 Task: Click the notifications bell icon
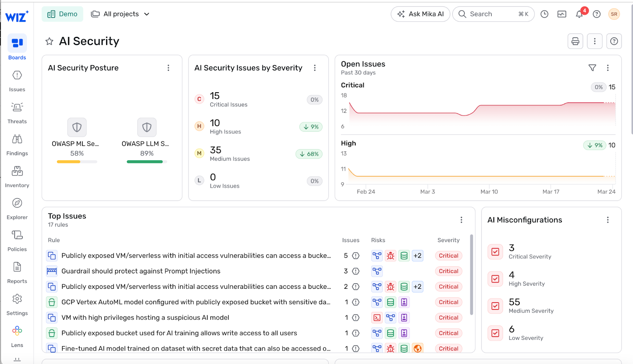[579, 14]
